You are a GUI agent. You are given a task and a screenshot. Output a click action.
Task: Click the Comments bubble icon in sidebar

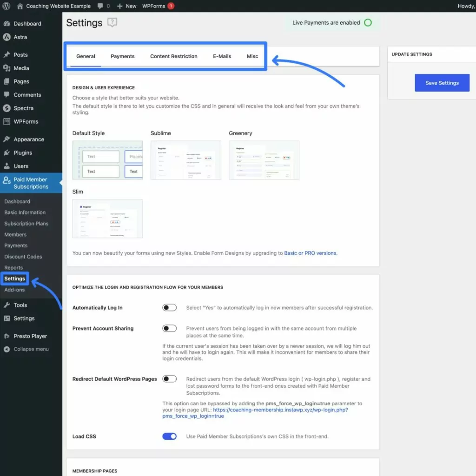pyautogui.click(x=7, y=95)
